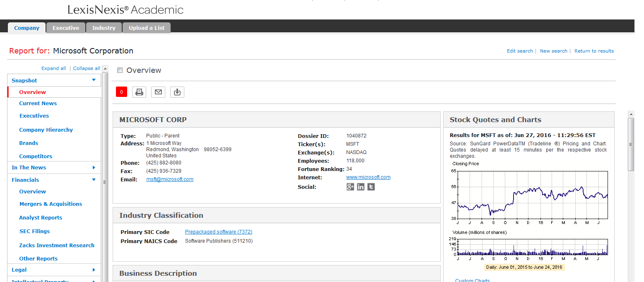The height and width of the screenshot is (282, 644).
Task: Open Mergers & Acquisitions in sidebar
Action: click(x=51, y=204)
